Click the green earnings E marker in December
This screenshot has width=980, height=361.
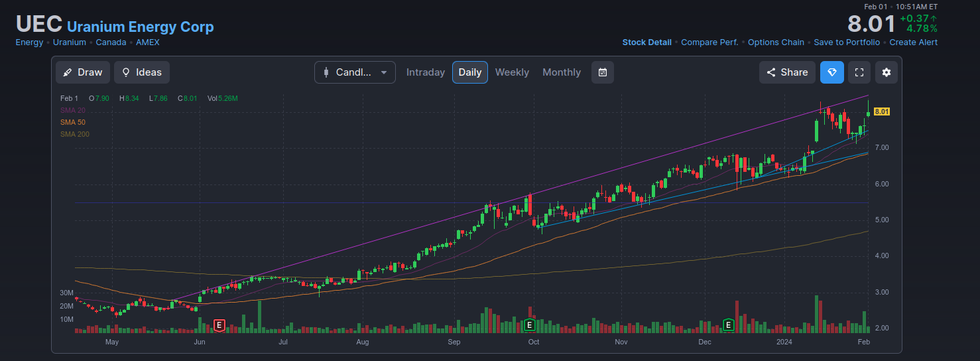pyautogui.click(x=728, y=325)
